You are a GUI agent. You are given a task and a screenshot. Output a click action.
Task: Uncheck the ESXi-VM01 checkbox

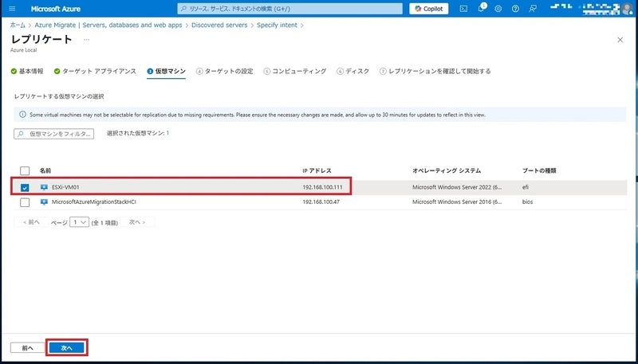pos(25,187)
